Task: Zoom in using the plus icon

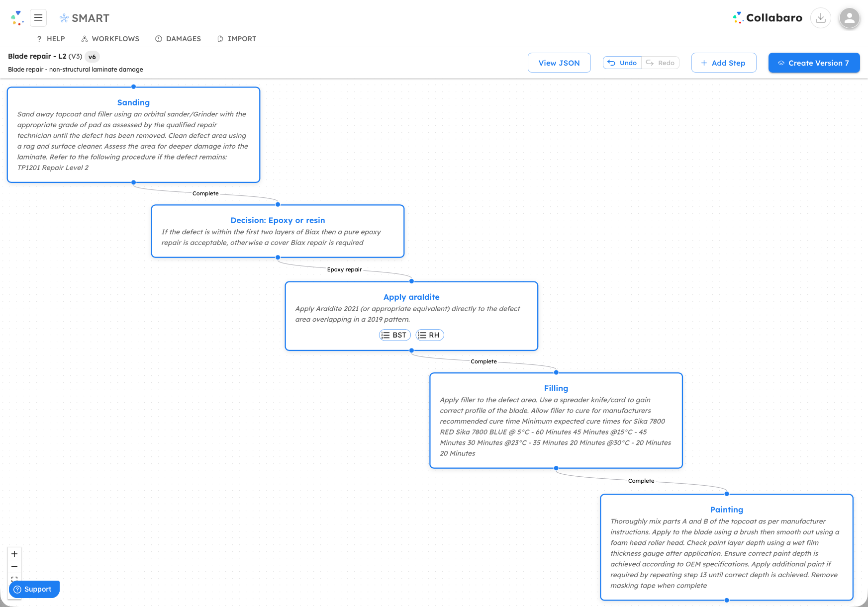Action: tap(14, 553)
